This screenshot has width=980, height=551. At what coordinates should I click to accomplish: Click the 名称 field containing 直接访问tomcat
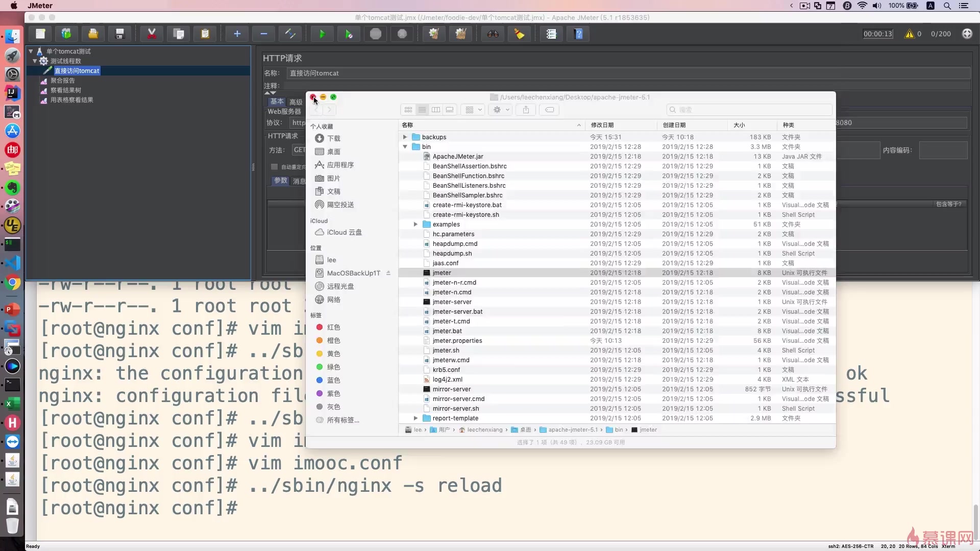point(628,73)
